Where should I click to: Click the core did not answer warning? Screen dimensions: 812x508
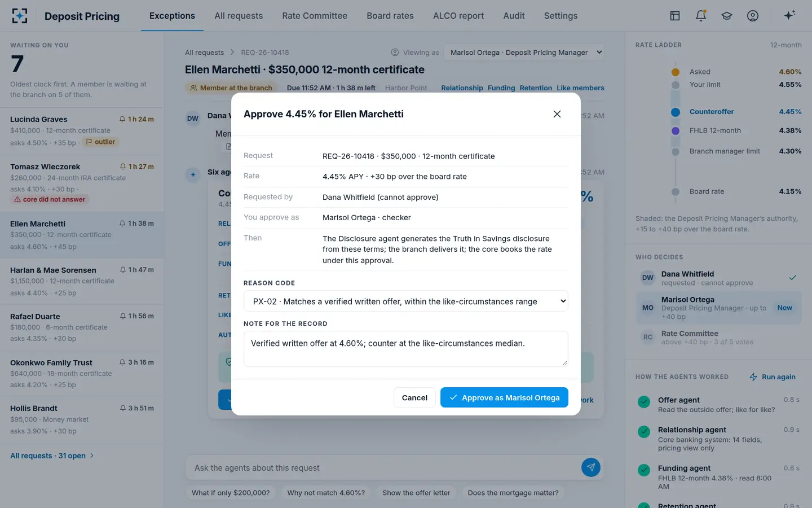pos(50,199)
